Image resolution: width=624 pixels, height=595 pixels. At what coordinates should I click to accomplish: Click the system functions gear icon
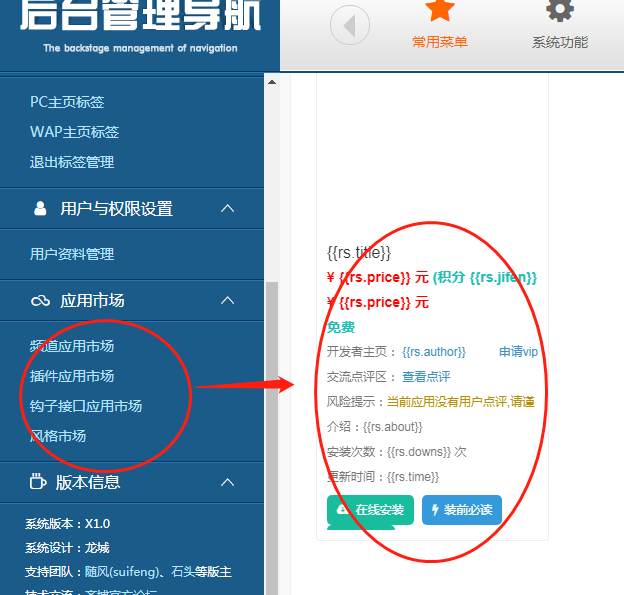(560, 10)
